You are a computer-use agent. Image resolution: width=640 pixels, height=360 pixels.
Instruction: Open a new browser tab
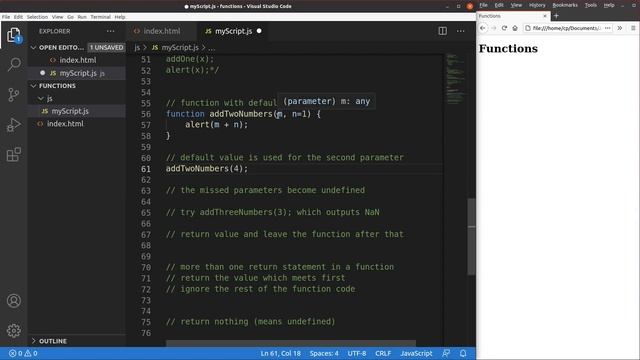click(556, 16)
